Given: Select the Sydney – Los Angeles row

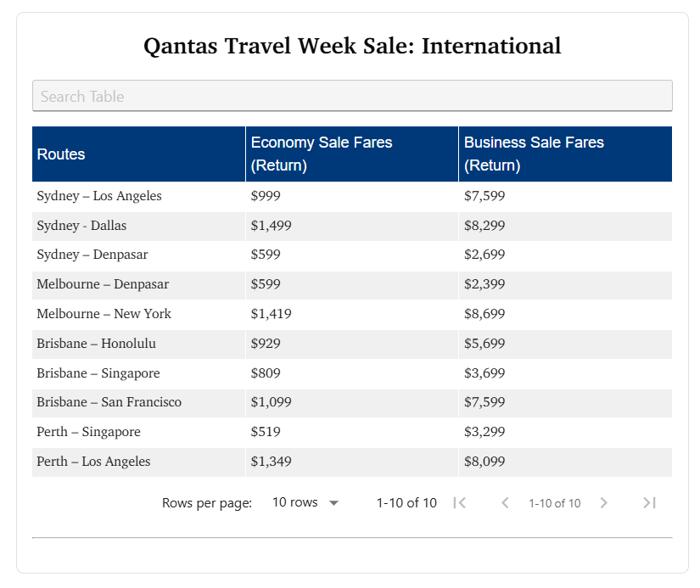Looking at the screenshot, I should [99, 196].
